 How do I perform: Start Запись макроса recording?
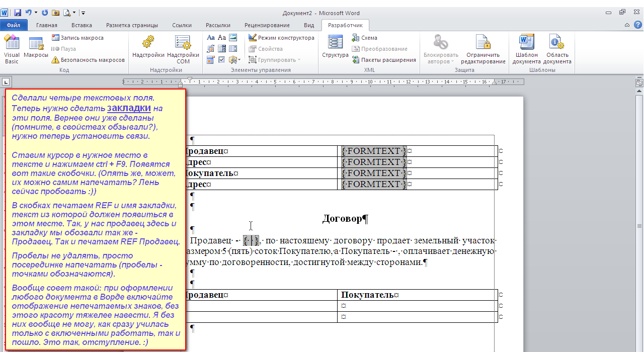(77, 38)
